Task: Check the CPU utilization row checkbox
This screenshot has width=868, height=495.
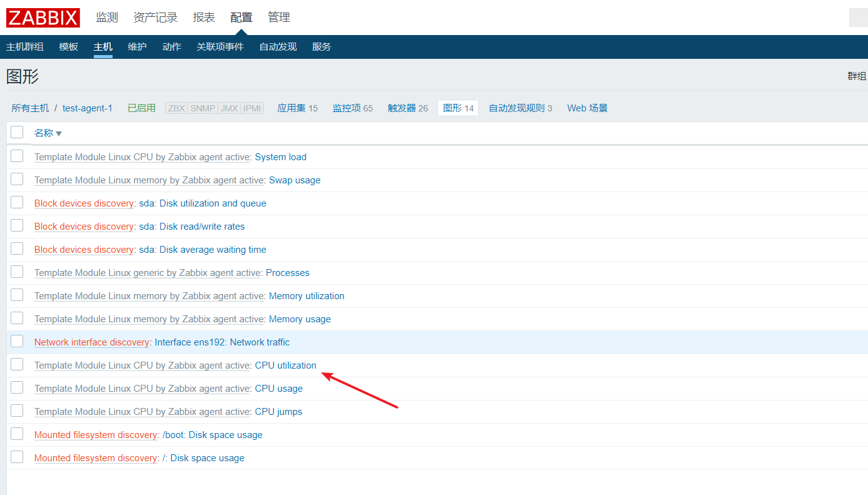Action: click(x=17, y=364)
